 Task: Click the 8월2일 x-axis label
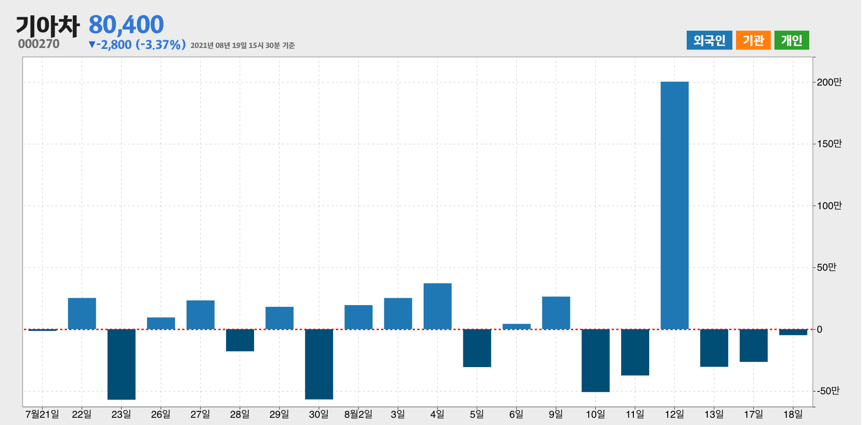pyautogui.click(x=359, y=414)
